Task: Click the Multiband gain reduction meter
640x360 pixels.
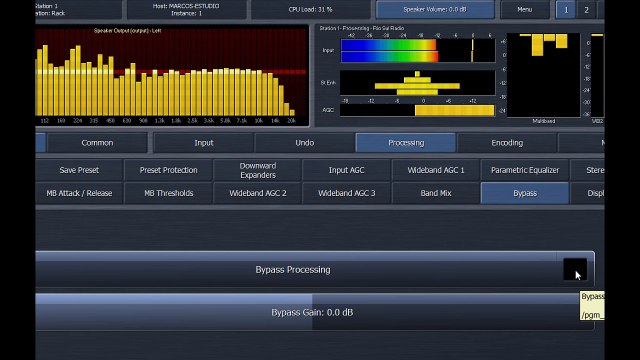Action: coord(543,76)
